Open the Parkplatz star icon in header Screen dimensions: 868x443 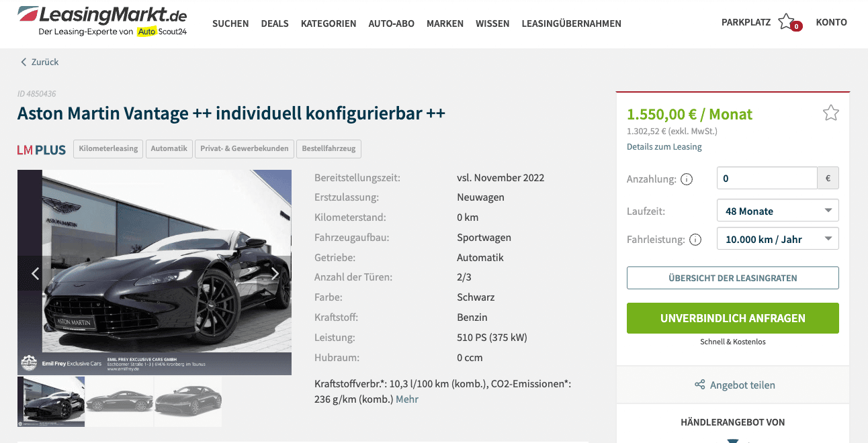pyautogui.click(x=787, y=21)
